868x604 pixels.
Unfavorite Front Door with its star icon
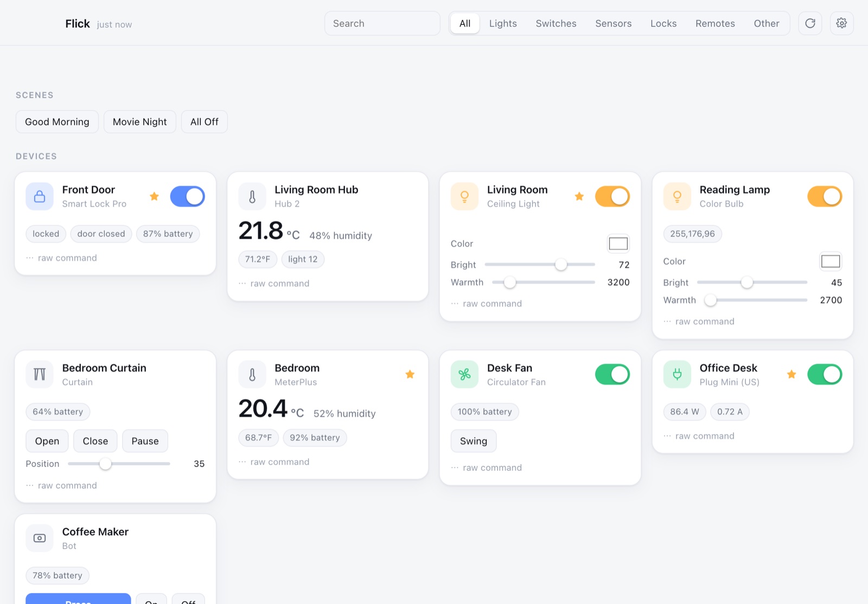click(154, 196)
